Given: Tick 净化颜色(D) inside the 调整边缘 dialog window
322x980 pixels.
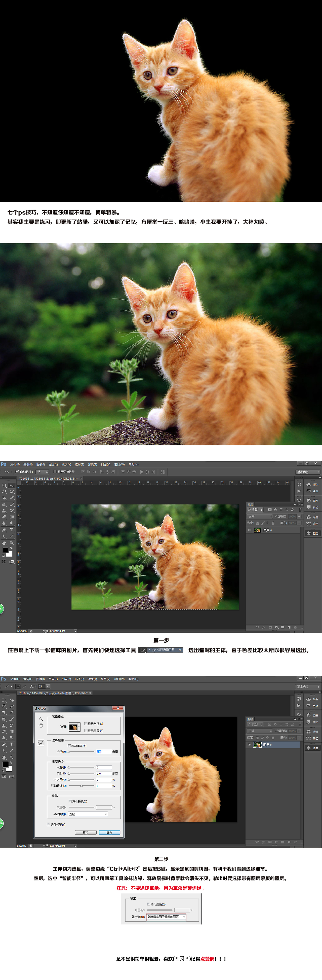Looking at the screenshot, I should click(x=70, y=801).
